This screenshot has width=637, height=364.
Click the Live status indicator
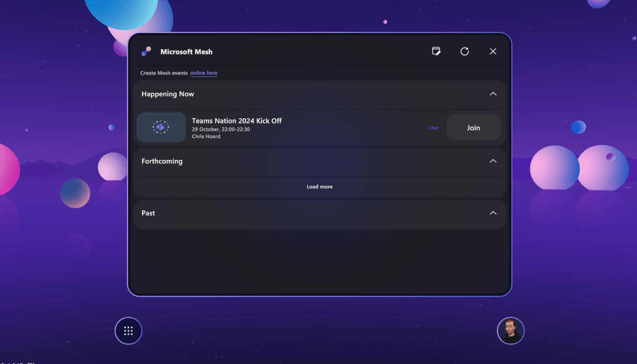point(433,128)
